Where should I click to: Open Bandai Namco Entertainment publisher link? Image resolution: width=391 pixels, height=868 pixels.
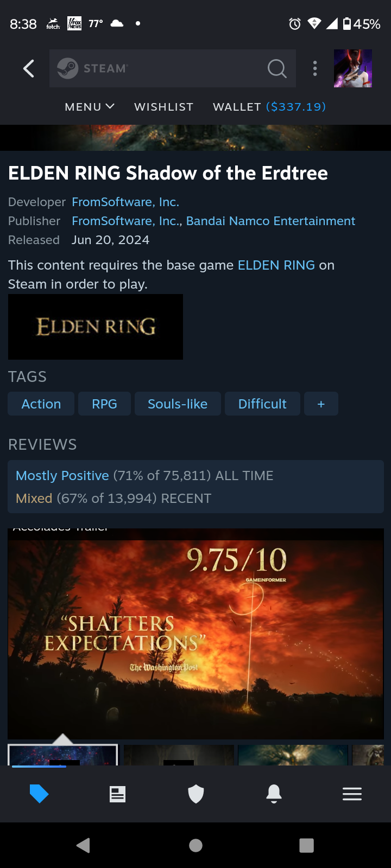270,221
